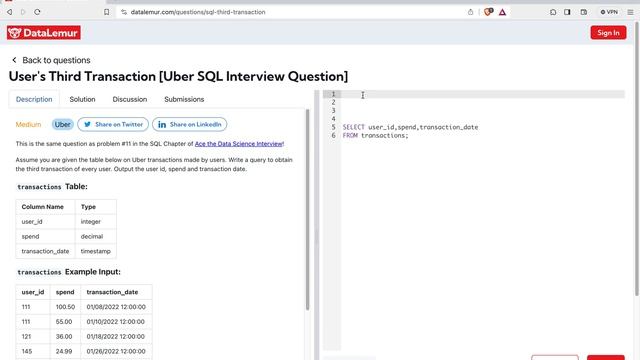Open the extensions puzzle icon
The height and width of the screenshot is (360, 640).
click(553, 12)
